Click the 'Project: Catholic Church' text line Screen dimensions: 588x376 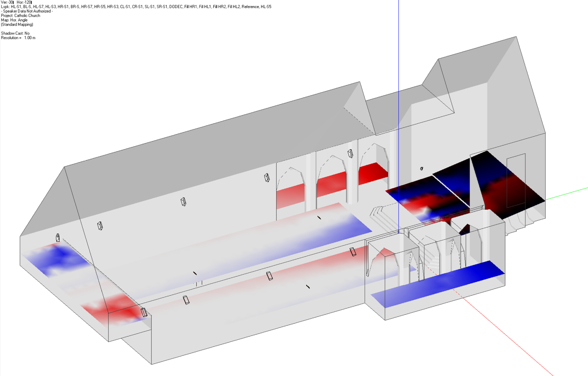pyautogui.click(x=20, y=16)
